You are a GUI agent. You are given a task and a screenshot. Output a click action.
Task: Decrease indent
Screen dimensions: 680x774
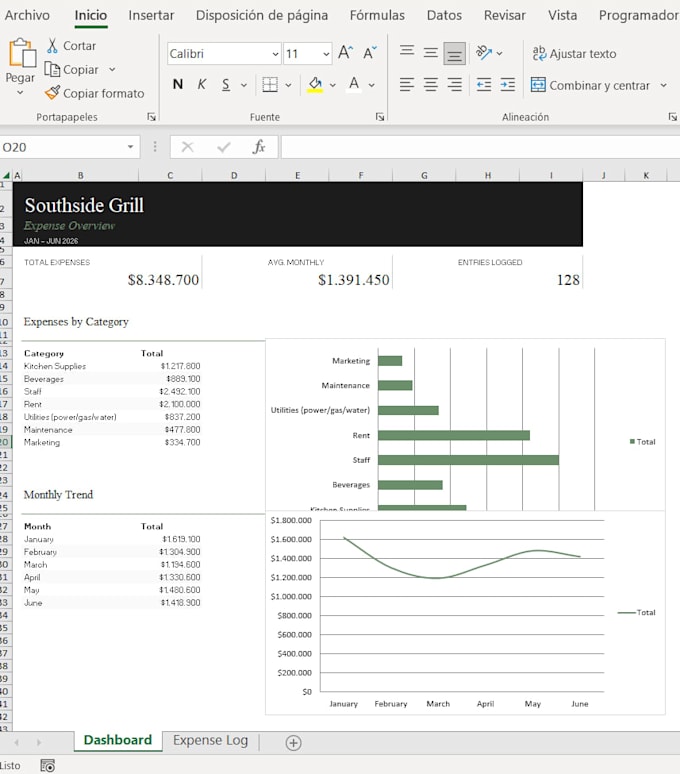[484, 85]
